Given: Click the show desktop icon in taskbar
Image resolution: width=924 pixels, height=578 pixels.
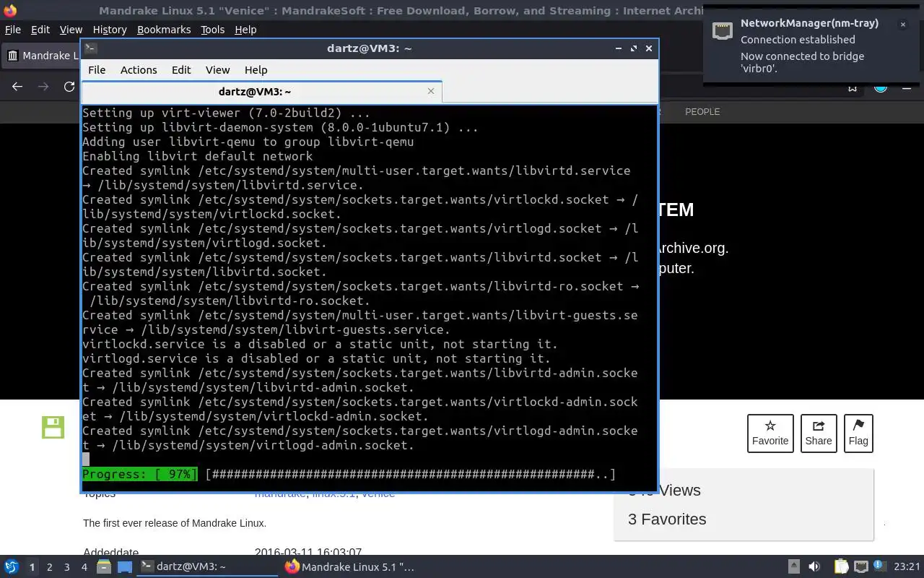Looking at the screenshot, I should tap(125, 567).
